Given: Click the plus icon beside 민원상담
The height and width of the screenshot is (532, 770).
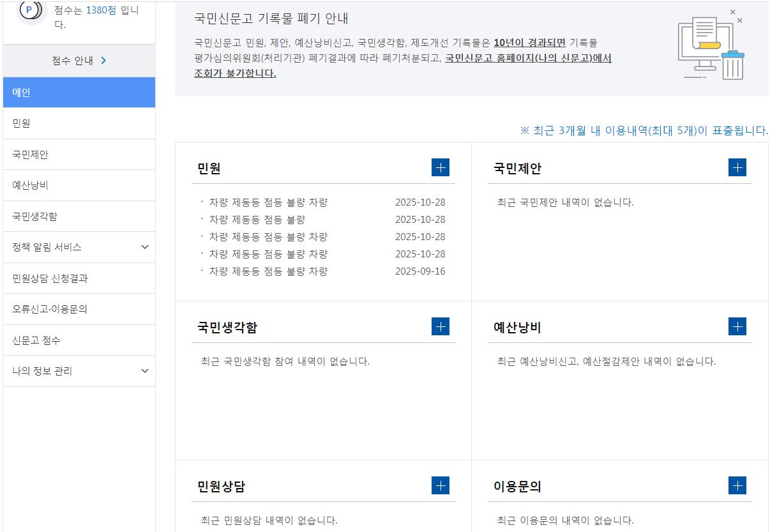Looking at the screenshot, I should (440, 485).
